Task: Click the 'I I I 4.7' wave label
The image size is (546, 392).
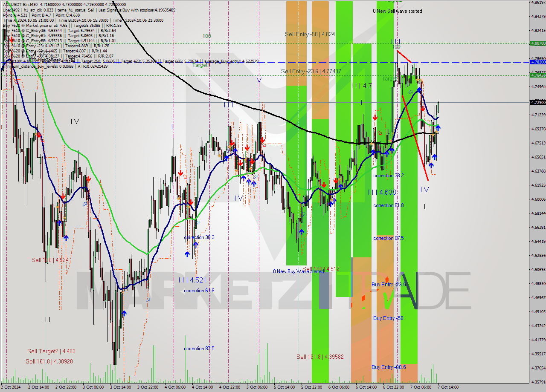Action: pos(362,86)
